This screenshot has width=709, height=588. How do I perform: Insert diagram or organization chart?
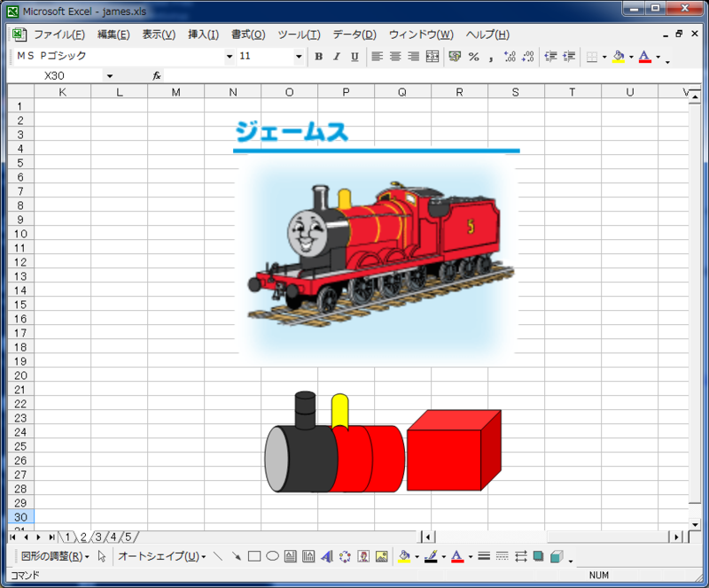tap(345, 556)
